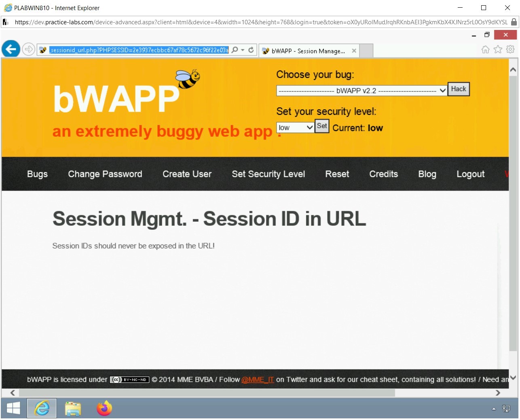Follow the @MME_IT Twitter link
Screen dimensions: 520x420
coord(258,380)
